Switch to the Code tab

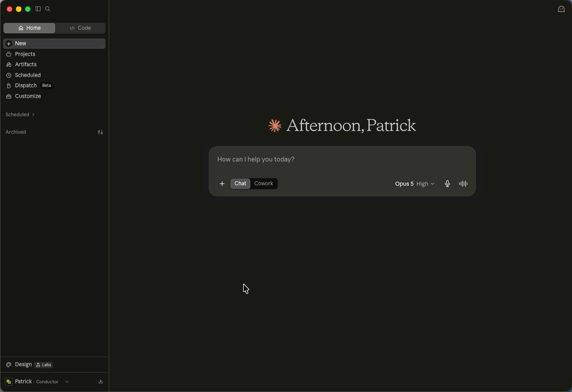(80, 28)
